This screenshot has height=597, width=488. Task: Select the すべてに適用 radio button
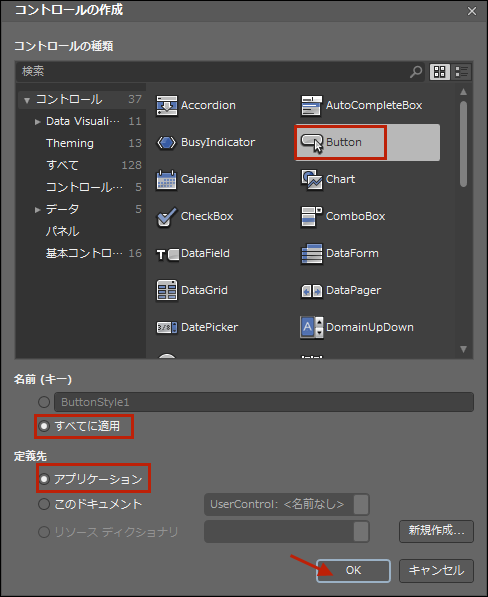pos(44,426)
